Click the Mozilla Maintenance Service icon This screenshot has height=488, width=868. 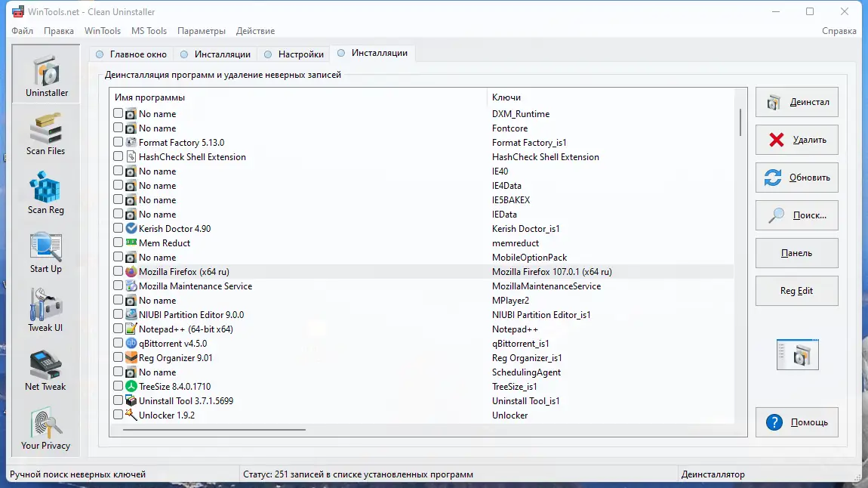coord(131,286)
